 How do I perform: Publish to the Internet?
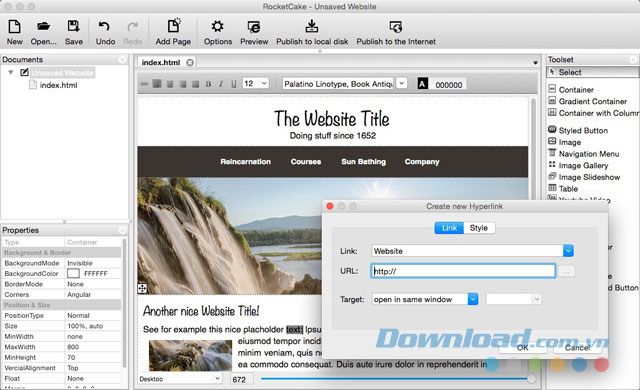396,33
